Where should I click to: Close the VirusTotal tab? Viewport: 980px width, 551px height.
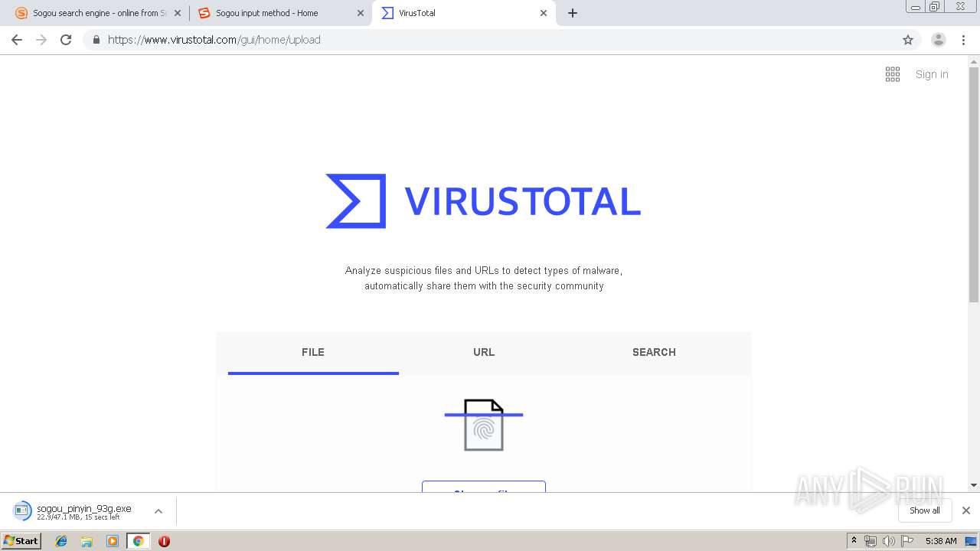[544, 13]
